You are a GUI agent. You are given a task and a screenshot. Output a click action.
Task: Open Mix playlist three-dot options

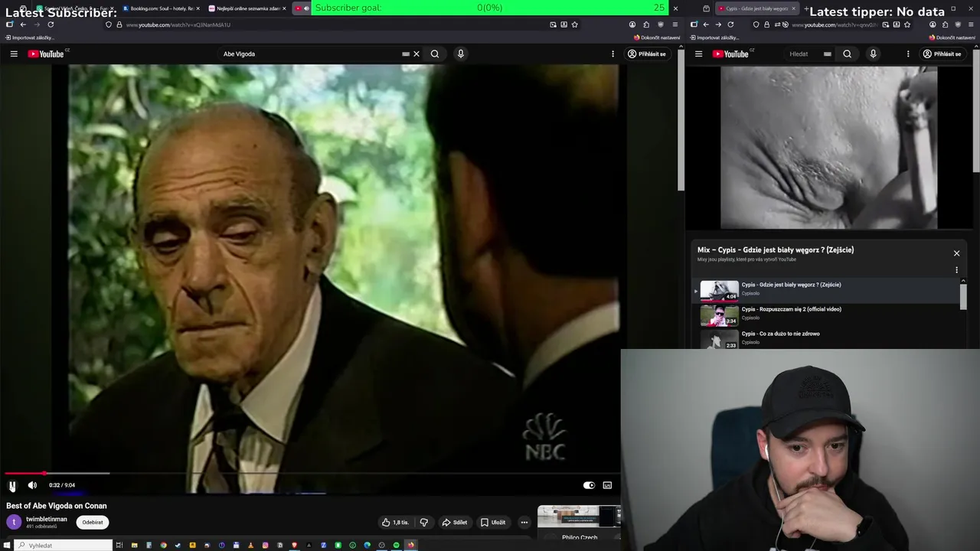[956, 269]
